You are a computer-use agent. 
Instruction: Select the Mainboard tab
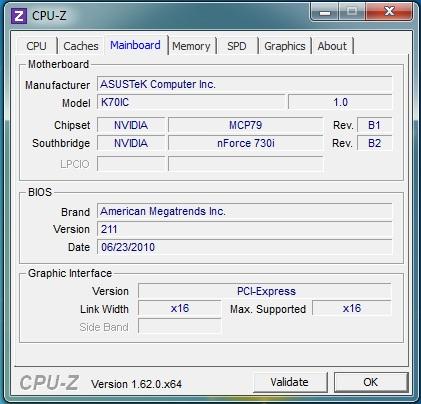coord(135,45)
